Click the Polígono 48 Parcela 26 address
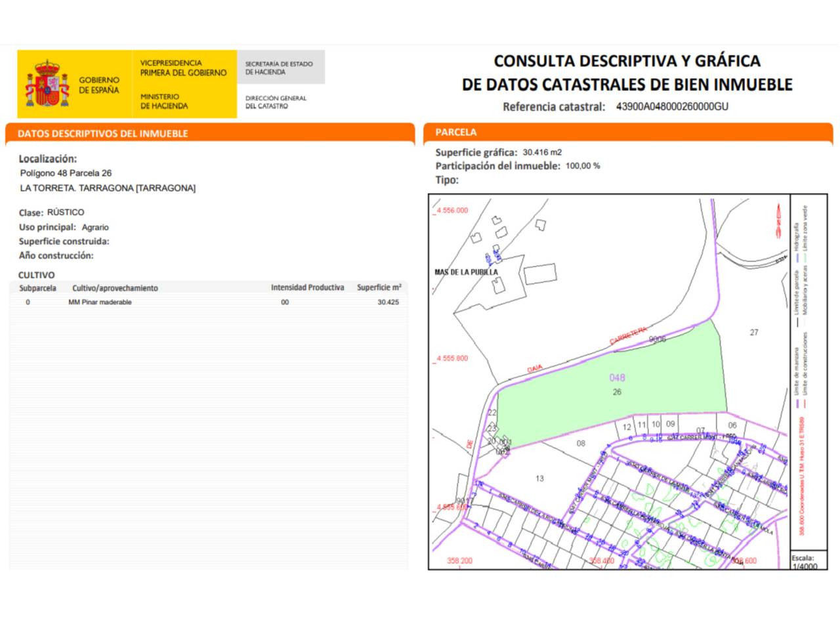Viewport: 840px width, 630px height. coord(66,173)
